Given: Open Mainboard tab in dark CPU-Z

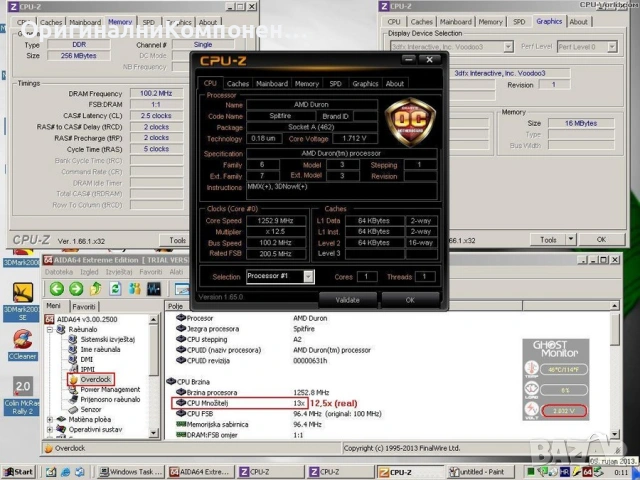Looking at the screenshot, I should [272, 84].
